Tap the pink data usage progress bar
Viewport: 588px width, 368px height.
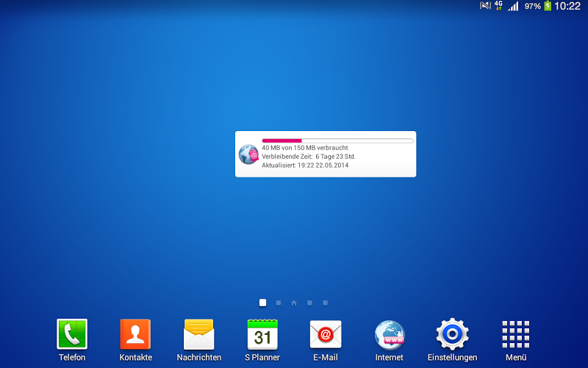[337, 141]
